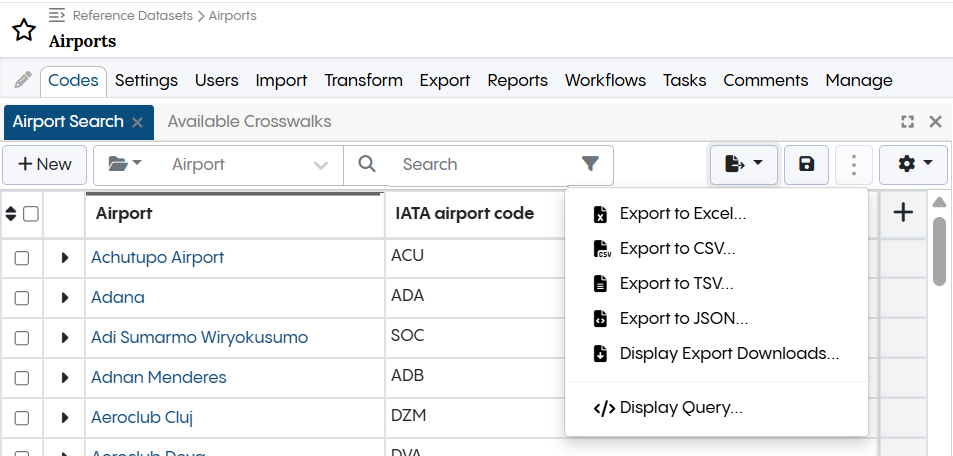Viewport: 953px width, 456px height.
Task: Switch to the Codes tab
Action: (x=74, y=81)
